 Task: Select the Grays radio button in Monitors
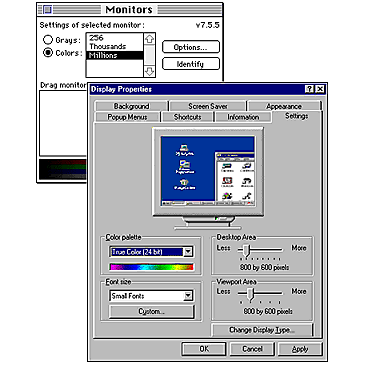48,40
